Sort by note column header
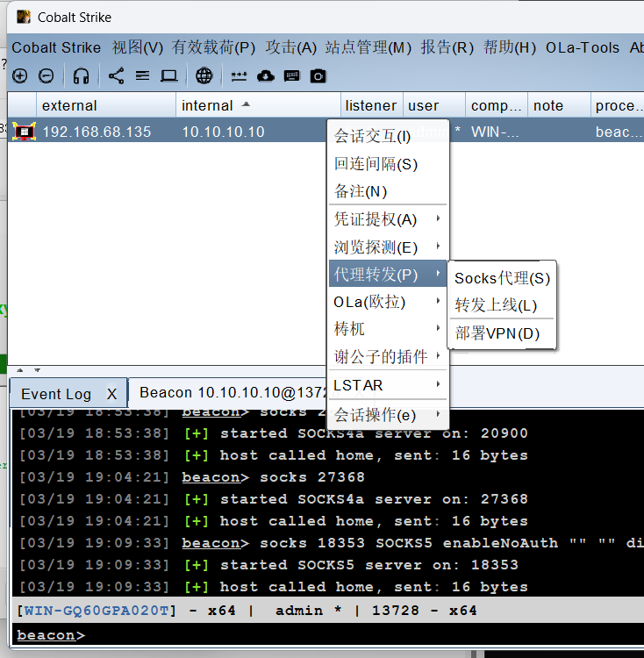The image size is (644, 658). 559,105
